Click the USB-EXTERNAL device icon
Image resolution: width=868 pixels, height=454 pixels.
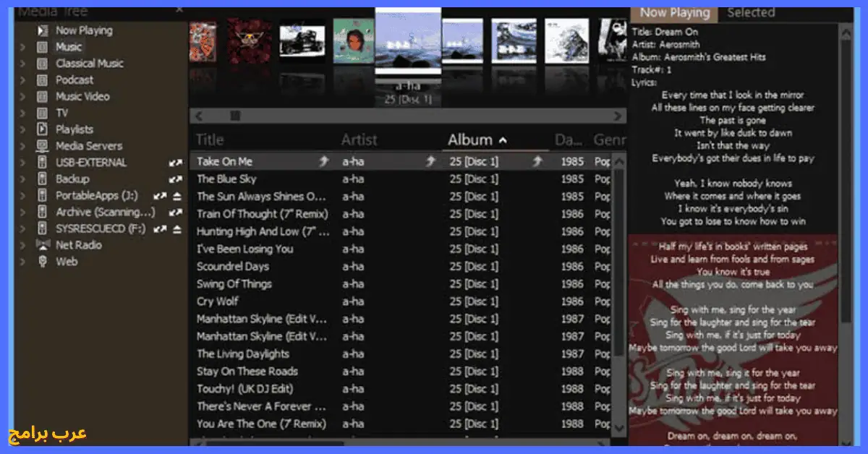click(x=43, y=163)
